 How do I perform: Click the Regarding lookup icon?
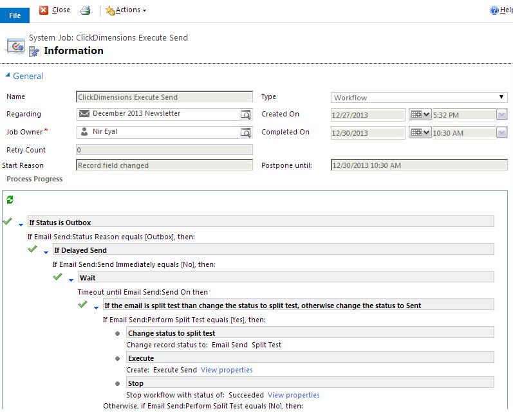[246, 114]
